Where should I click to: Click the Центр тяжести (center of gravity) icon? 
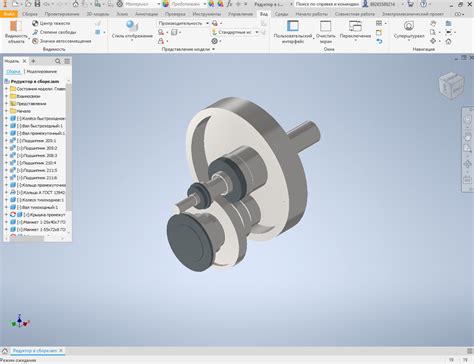(x=35, y=23)
